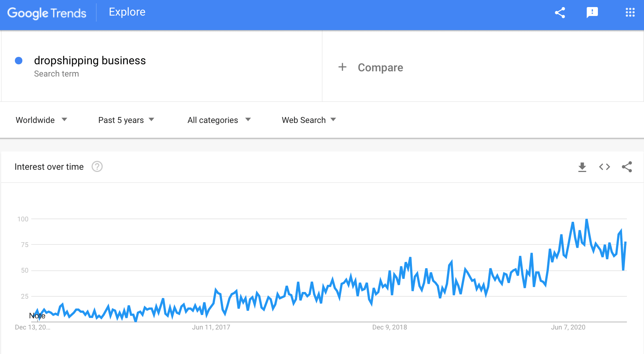Open the Web Search type dropdown
Screen dimensions: 644x354
[309, 120]
